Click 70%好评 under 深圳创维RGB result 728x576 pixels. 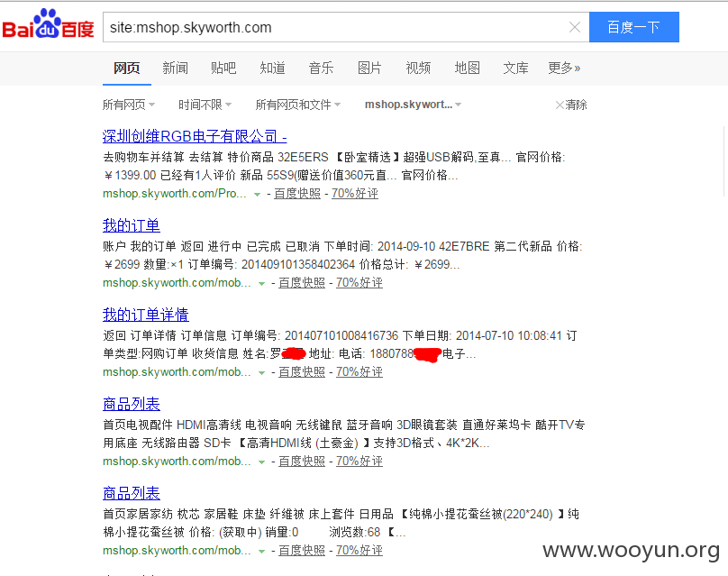pyautogui.click(x=355, y=194)
